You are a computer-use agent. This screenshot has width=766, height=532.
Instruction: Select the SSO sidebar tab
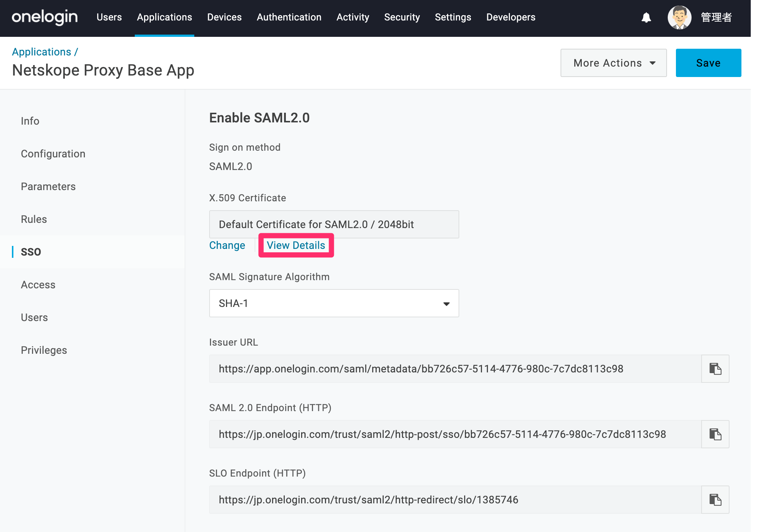(31, 252)
